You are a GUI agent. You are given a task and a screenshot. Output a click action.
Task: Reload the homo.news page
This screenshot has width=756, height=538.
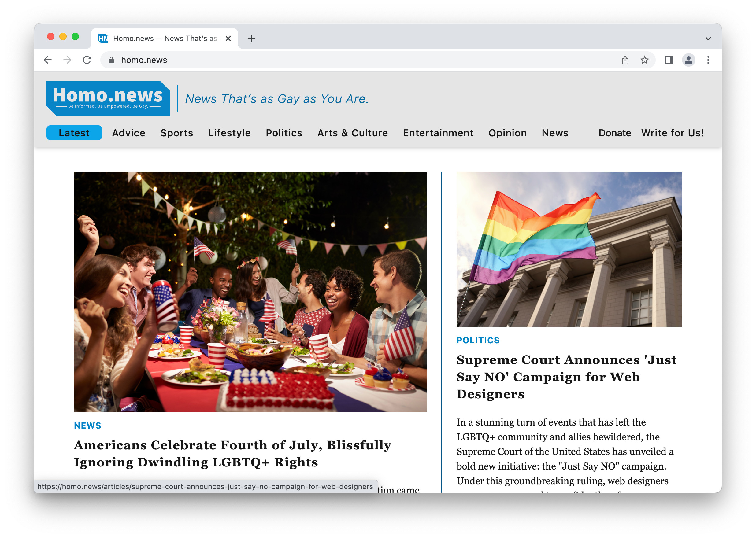tap(87, 60)
